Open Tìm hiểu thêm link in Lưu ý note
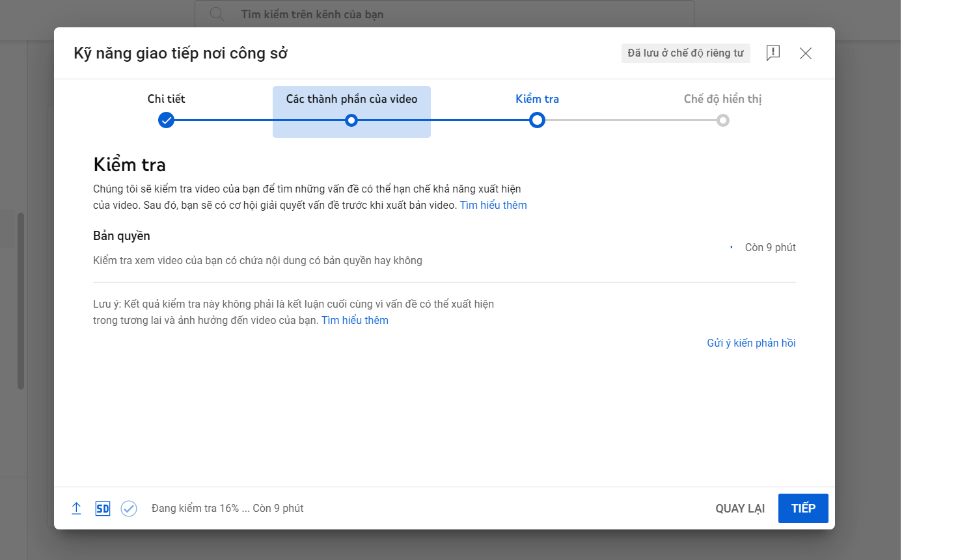Screen dimensions: 958x560 (x=355, y=321)
